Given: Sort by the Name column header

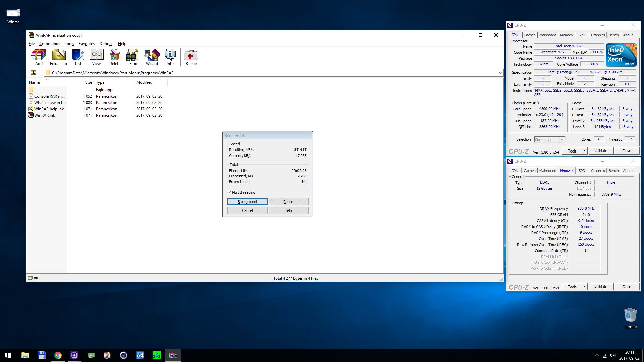Looking at the screenshot, I should [47, 82].
